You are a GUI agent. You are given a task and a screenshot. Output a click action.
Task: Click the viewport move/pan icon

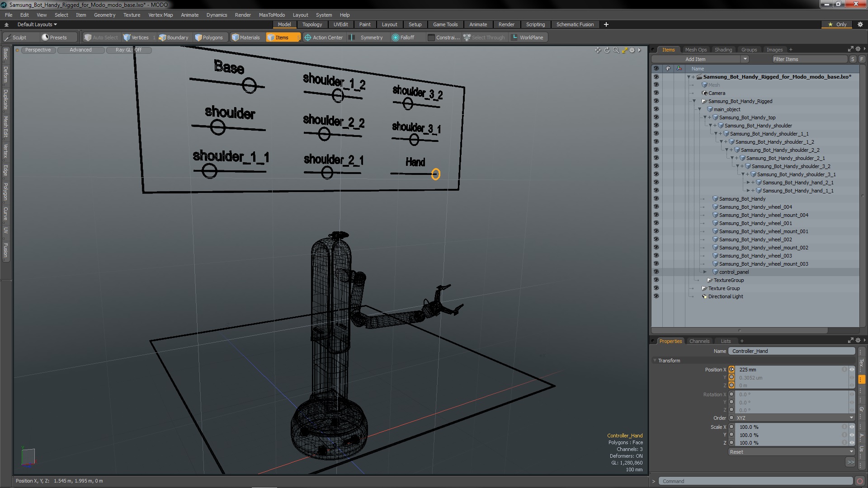[x=598, y=50]
